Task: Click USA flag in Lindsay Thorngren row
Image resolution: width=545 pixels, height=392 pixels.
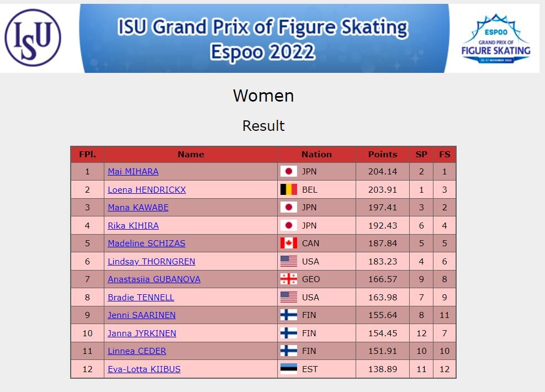Action: [288, 261]
